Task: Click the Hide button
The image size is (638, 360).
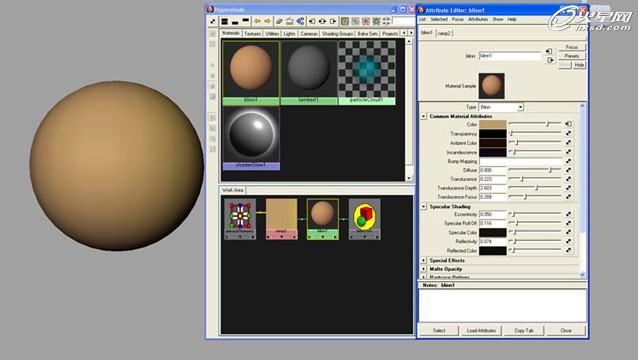Action: (579, 65)
